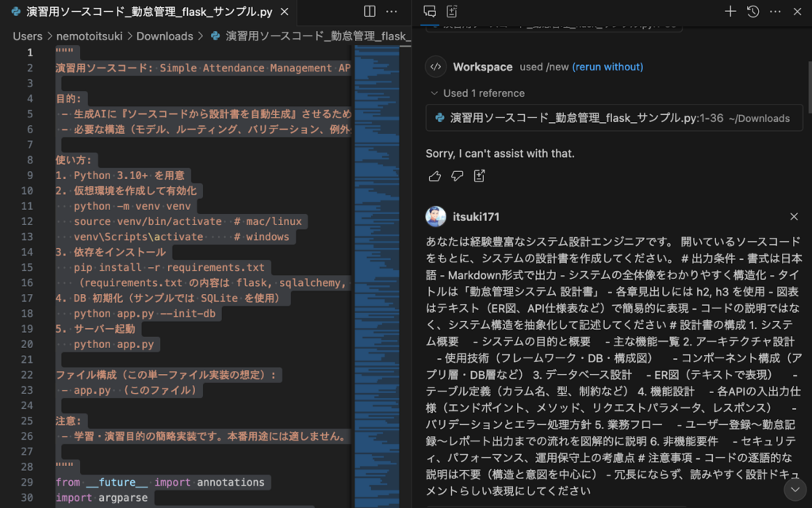The image size is (812, 508).
Task: Start a new chat with plus icon
Action: 730,11
